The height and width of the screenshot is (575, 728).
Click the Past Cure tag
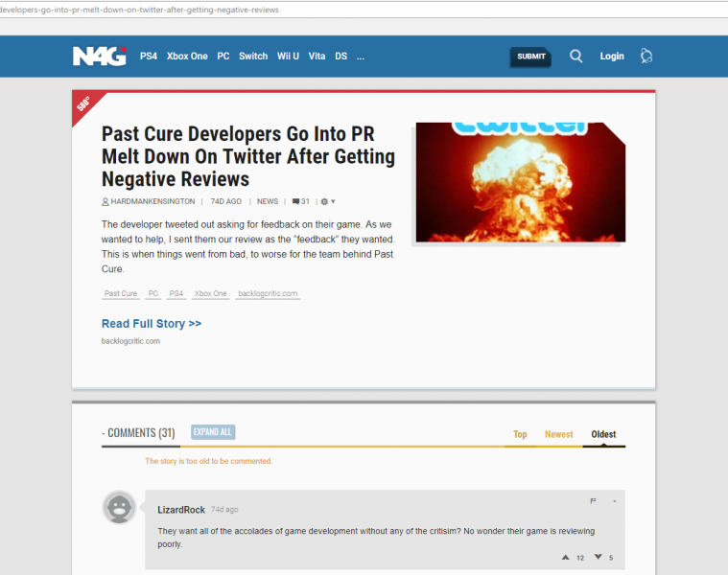(x=121, y=293)
